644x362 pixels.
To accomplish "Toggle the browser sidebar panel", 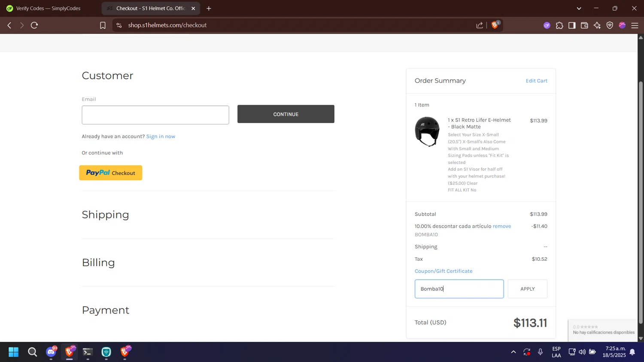I will click(x=572, y=25).
